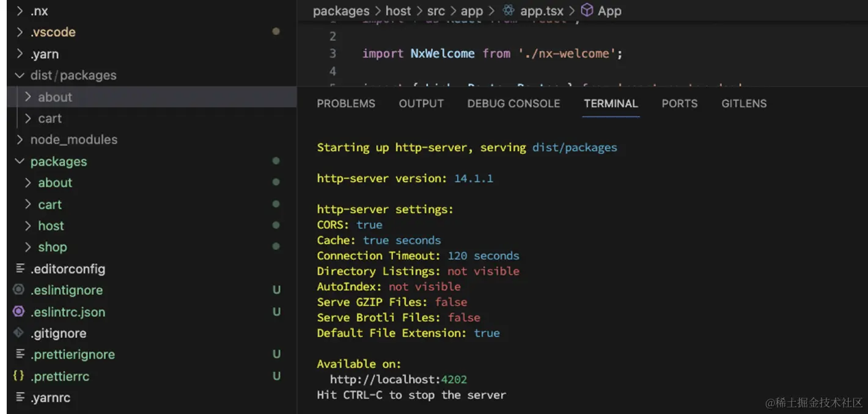868x414 pixels.
Task: Click the .eslintignore circle icon
Action: coord(19,290)
